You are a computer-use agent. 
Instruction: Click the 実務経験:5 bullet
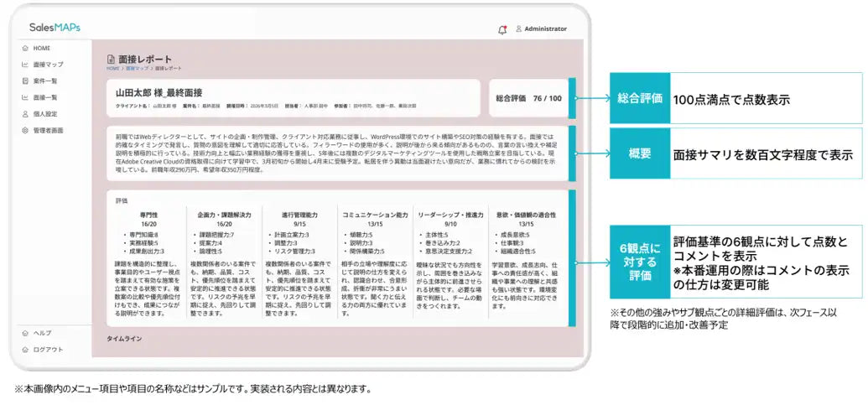tap(143, 243)
